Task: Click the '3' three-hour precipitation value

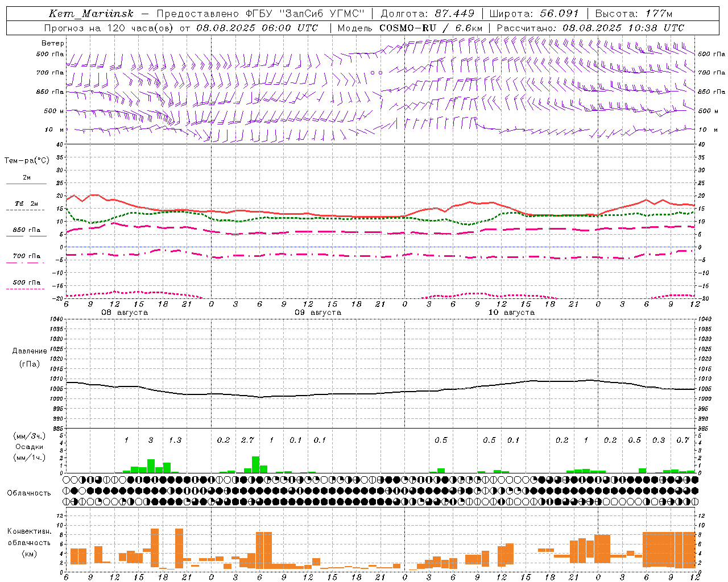Action: (151, 440)
